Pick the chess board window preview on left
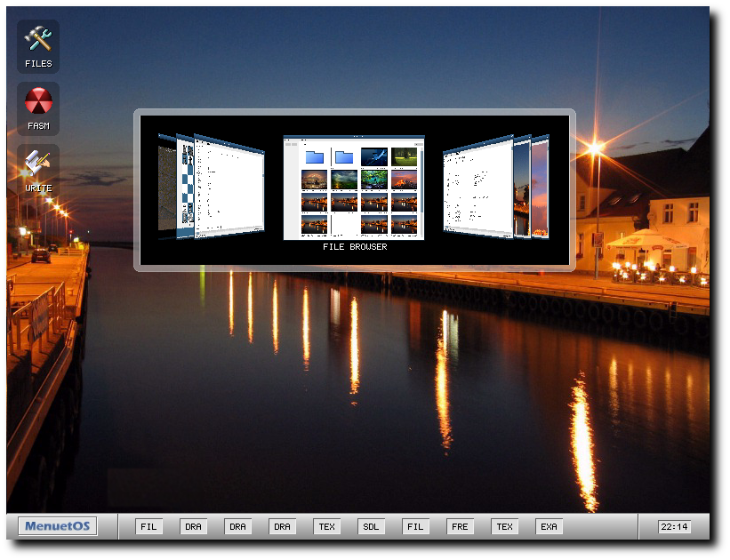 coord(185,186)
